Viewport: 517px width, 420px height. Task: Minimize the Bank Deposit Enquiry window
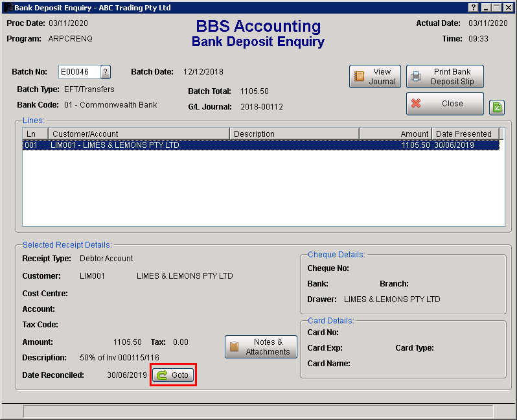[485, 8]
